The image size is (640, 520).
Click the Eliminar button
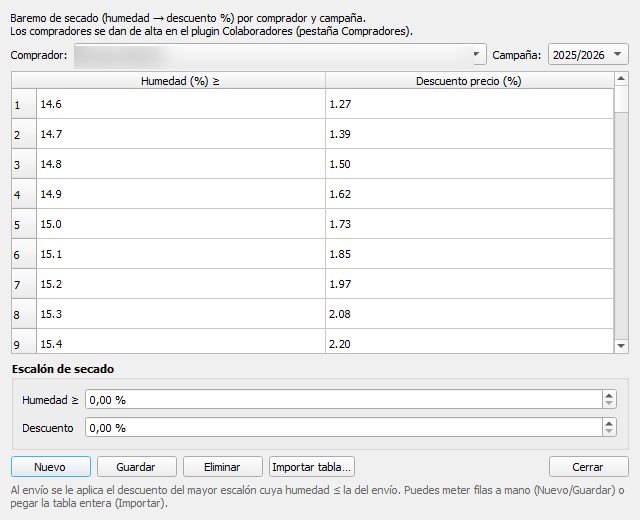pos(223,467)
